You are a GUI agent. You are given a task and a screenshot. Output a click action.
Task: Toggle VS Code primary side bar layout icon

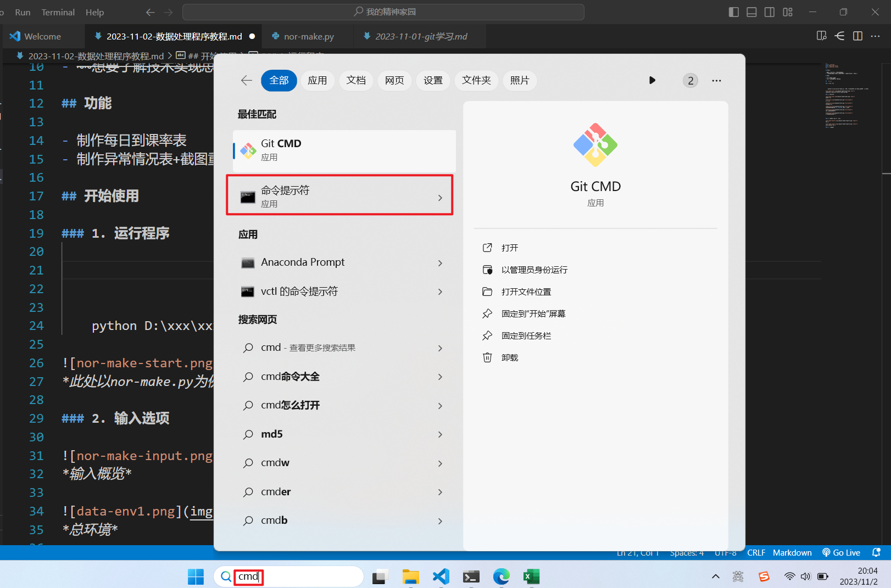tap(734, 12)
